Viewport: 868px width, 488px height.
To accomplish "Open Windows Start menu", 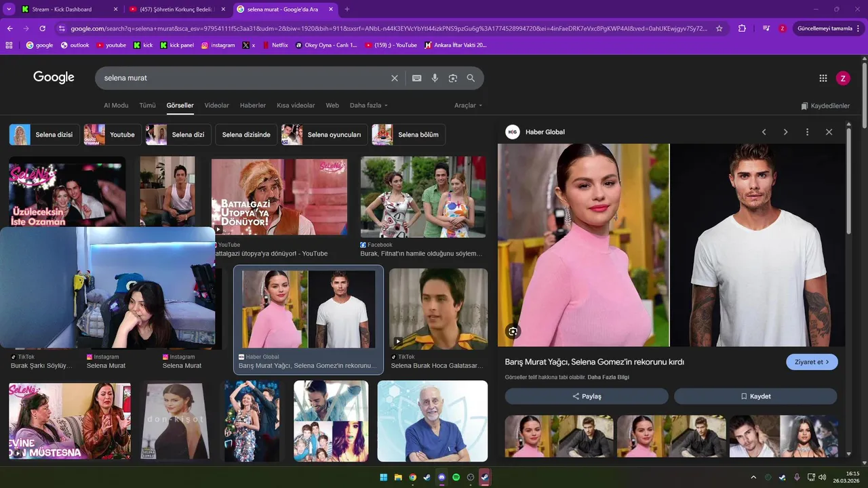I will pos(384,477).
